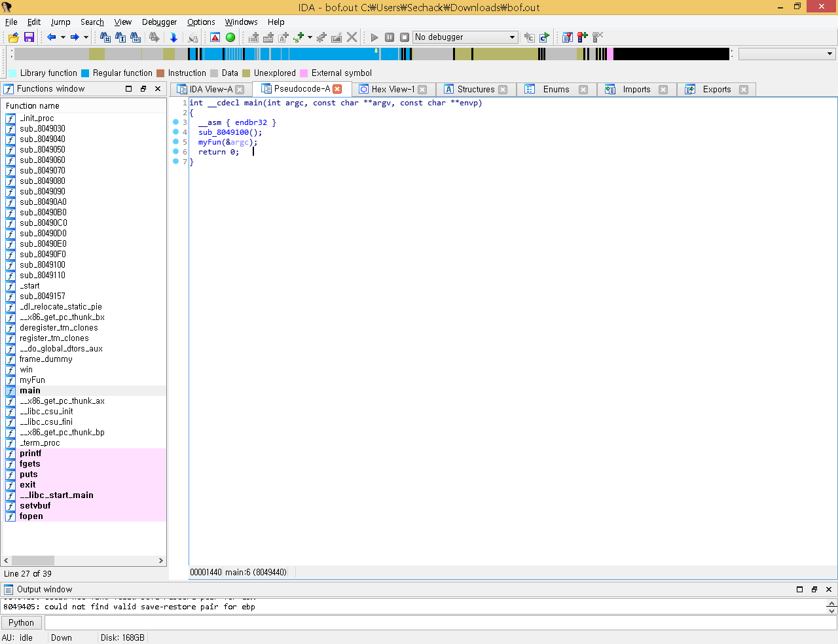This screenshot has height=644, width=838.
Task: Terminate the process with the stop icon
Action: 405,37
